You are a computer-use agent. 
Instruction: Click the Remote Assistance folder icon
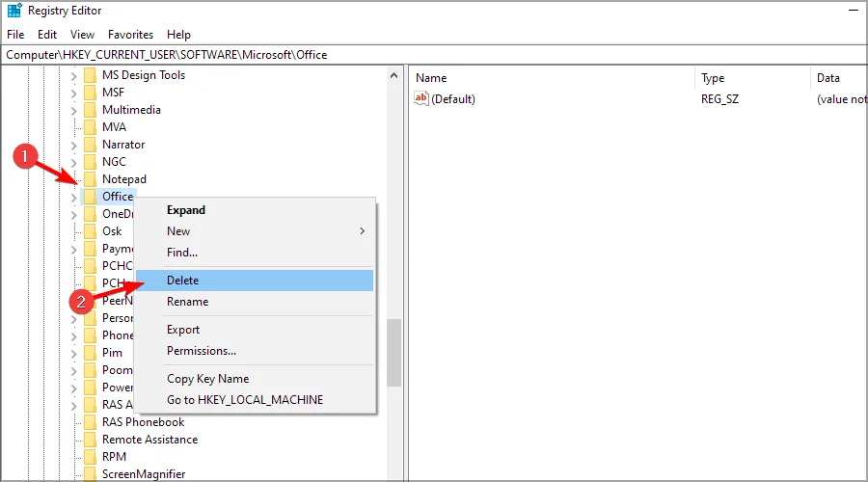coord(90,440)
